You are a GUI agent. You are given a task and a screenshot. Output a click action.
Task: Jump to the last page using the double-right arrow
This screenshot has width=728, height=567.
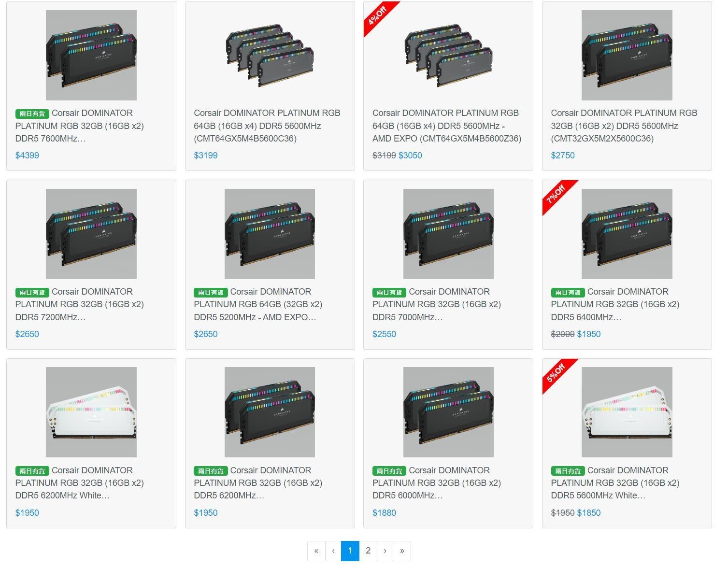(402, 551)
